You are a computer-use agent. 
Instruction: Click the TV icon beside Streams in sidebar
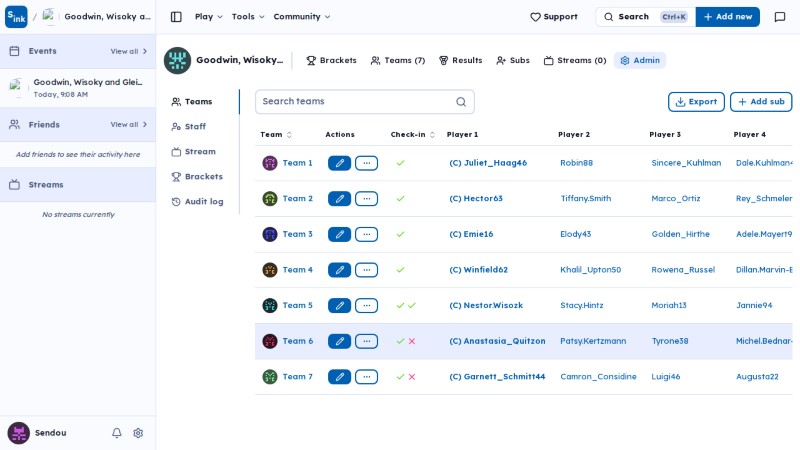14,185
